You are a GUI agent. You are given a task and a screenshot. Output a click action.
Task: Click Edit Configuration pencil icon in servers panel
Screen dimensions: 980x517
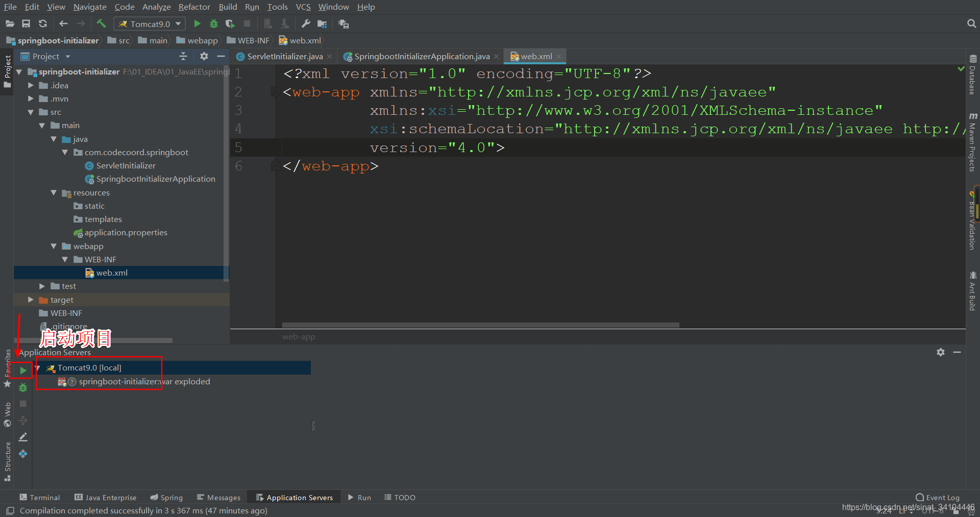tap(23, 437)
